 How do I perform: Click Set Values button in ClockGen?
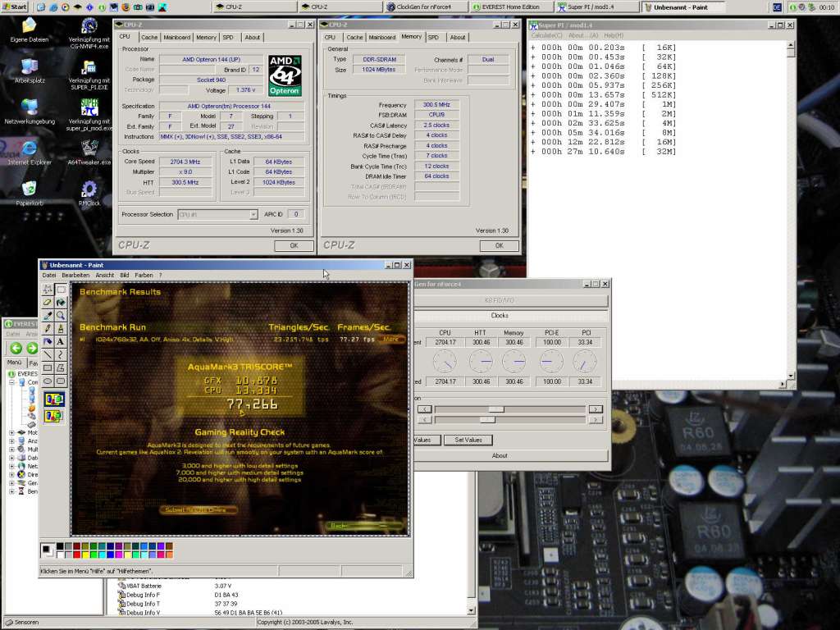tap(468, 440)
